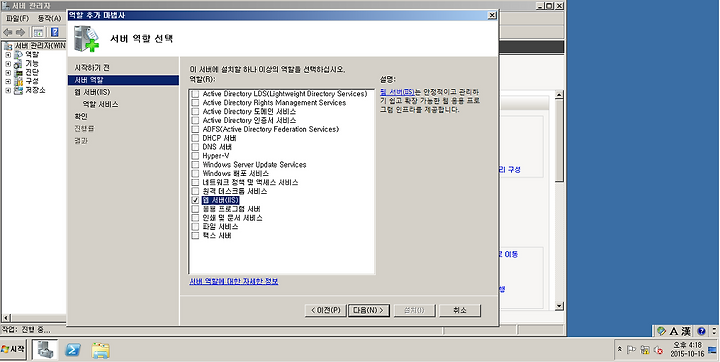Click the 다음(N) > button
The width and height of the screenshot is (720, 362).
pyautogui.click(x=369, y=310)
